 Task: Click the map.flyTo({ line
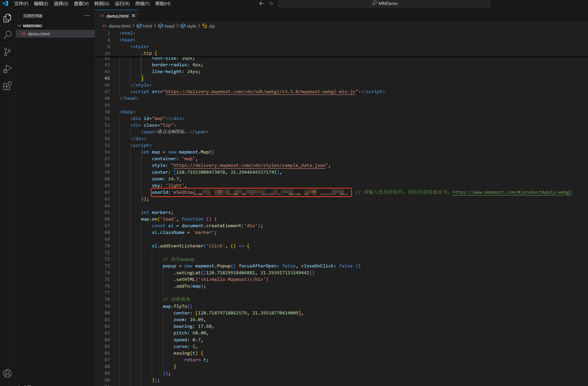click(x=177, y=306)
